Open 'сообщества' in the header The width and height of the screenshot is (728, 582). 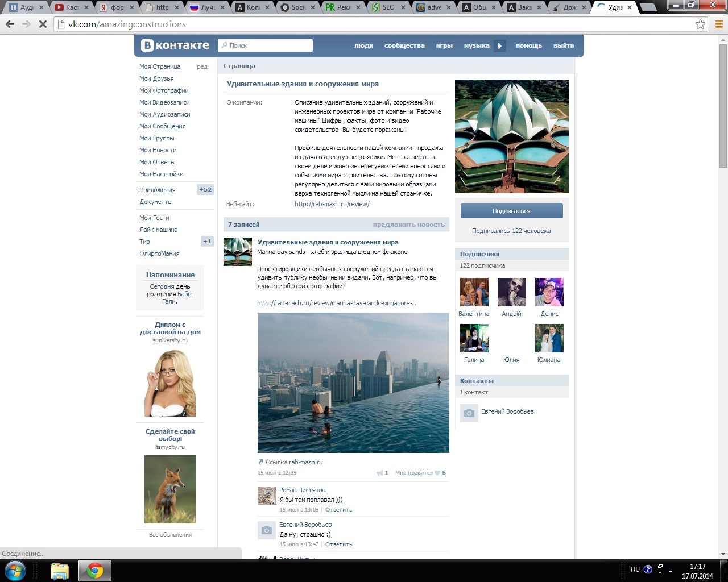click(x=404, y=45)
